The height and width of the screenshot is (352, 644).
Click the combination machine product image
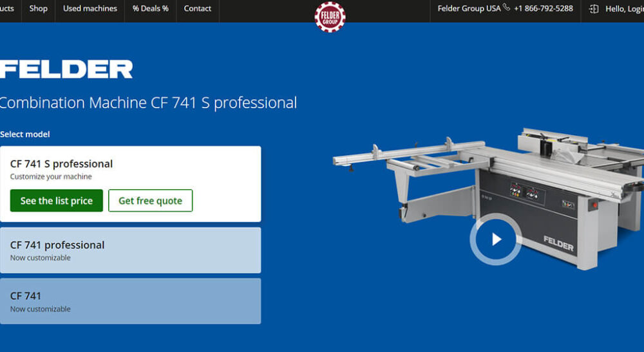click(x=488, y=198)
